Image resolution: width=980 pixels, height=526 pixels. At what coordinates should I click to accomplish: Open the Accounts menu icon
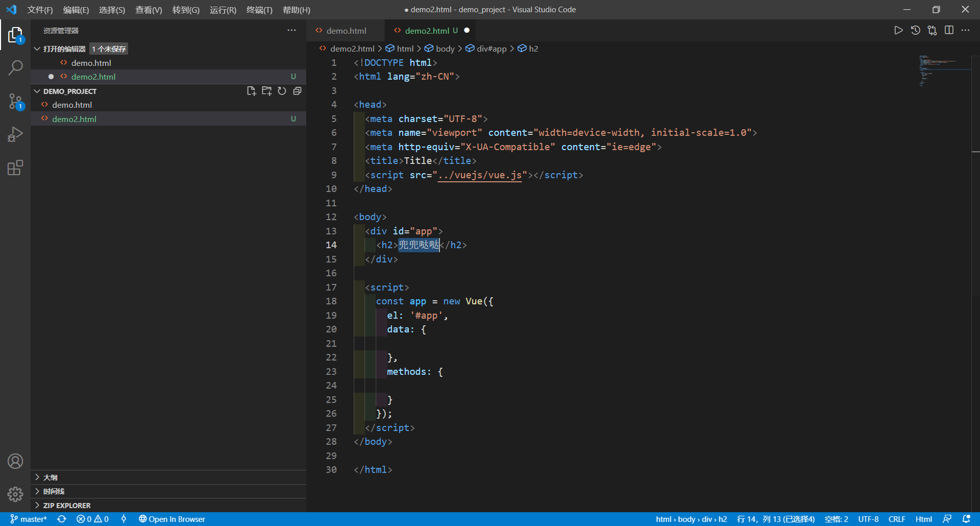[x=15, y=461]
